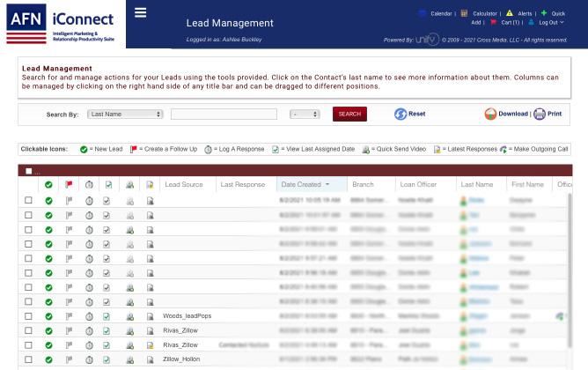Viewport: 588px width, 370px height.
Task: Sort by Loan Officer column
Action: coord(418,185)
